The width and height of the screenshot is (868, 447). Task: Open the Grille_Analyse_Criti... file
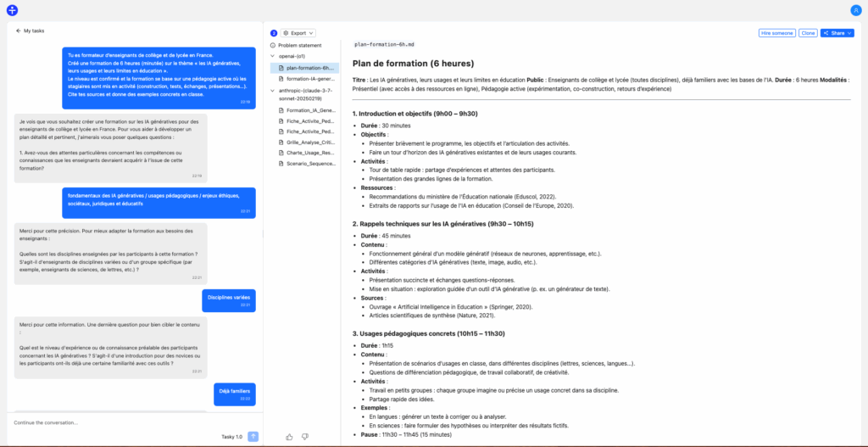310,142
